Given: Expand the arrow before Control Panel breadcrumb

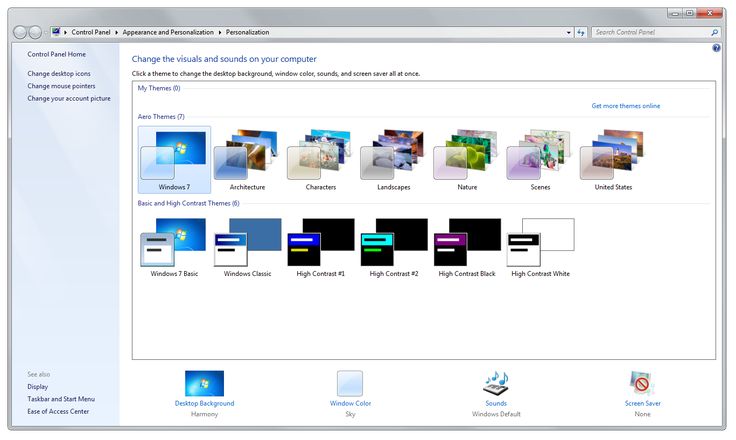Looking at the screenshot, I should coord(65,32).
